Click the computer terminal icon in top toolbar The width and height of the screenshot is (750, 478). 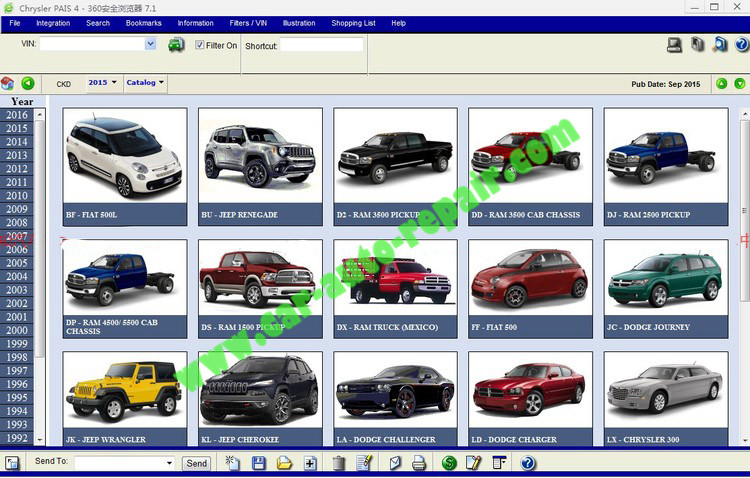click(674, 45)
